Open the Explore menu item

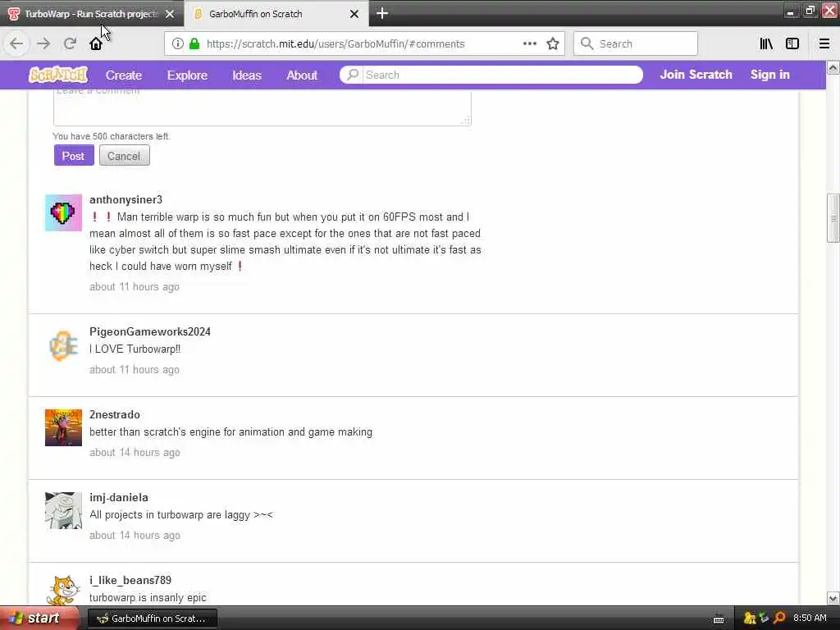coord(187,75)
